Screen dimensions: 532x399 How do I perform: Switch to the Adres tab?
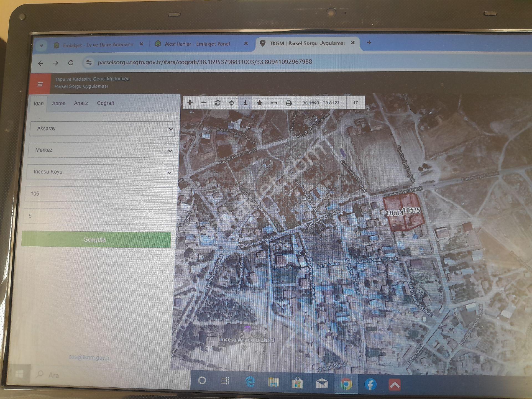[58, 103]
